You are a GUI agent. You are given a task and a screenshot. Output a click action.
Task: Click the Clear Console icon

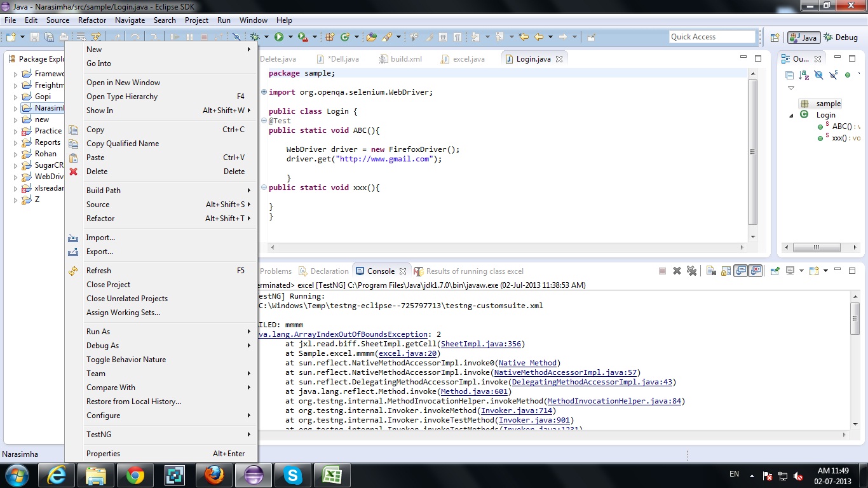click(x=711, y=271)
